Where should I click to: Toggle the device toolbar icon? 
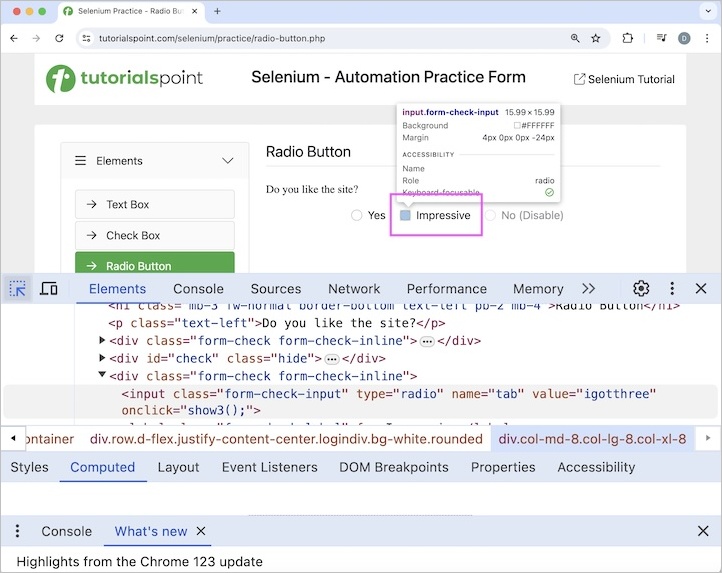pyautogui.click(x=49, y=289)
